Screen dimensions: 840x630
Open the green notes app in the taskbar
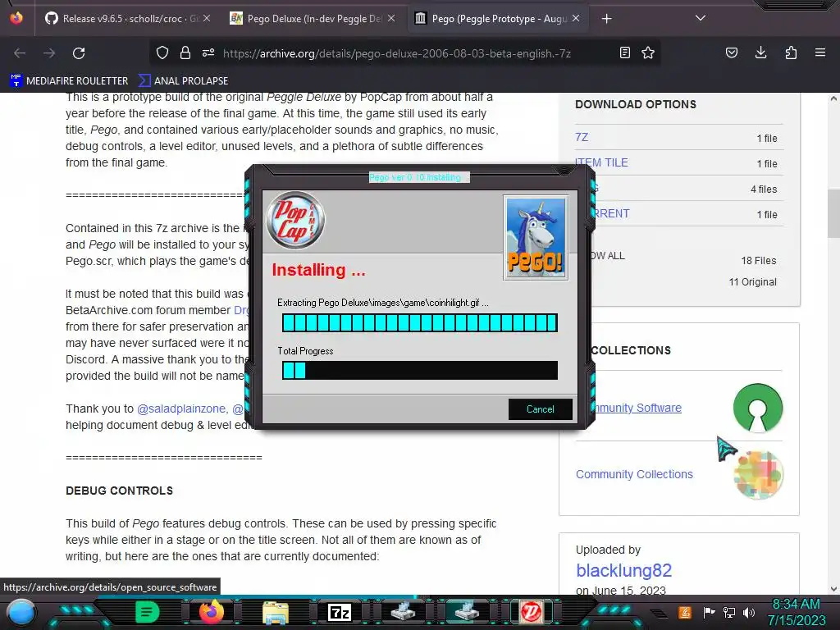click(147, 612)
